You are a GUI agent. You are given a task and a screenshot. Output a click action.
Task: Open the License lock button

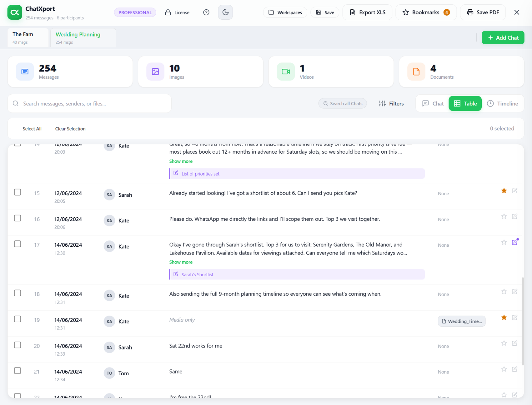click(x=177, y=12)
